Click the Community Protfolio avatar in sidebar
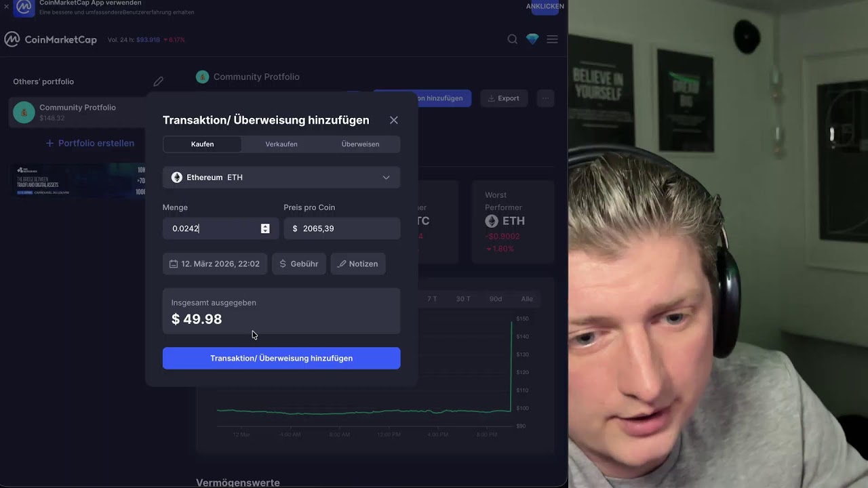Screen dimensions: 868x488 coord(24,113)
